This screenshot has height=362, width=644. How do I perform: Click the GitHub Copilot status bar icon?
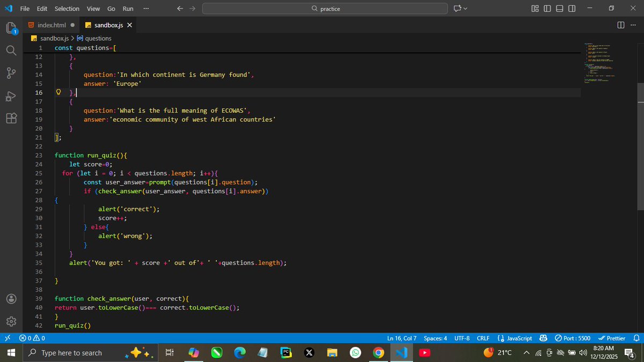pyautogui.click(x=543, y=338)
